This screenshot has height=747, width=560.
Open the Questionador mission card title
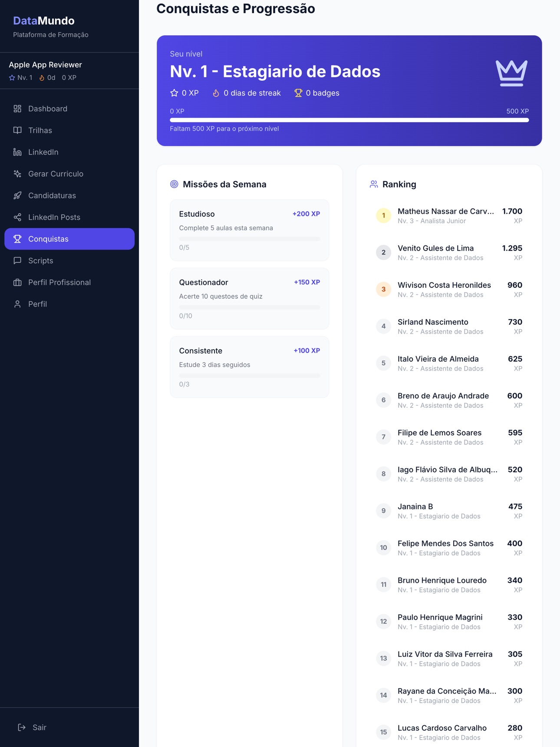(204, 282)
